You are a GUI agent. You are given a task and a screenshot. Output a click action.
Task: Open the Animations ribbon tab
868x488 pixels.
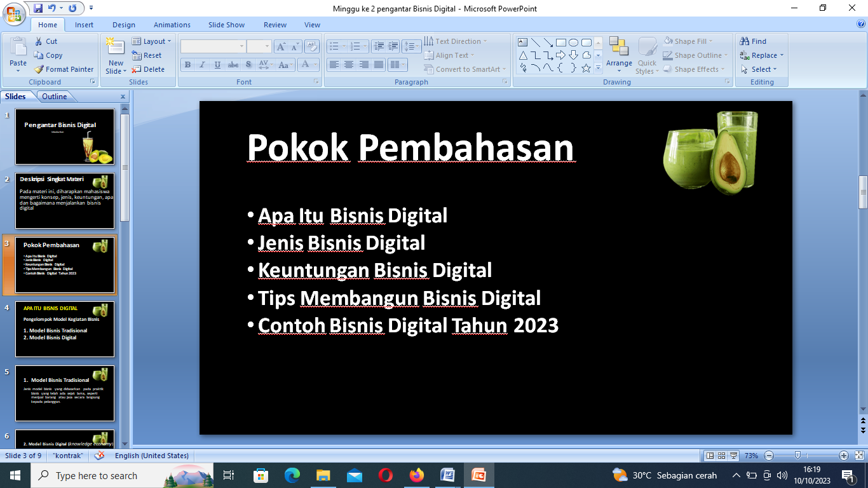[172, 25]
